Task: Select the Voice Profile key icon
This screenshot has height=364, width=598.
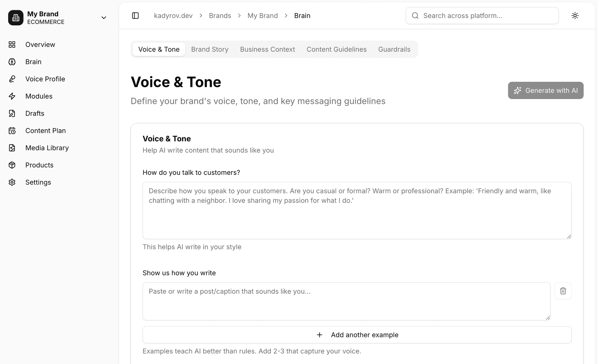Action: [12, 79]
